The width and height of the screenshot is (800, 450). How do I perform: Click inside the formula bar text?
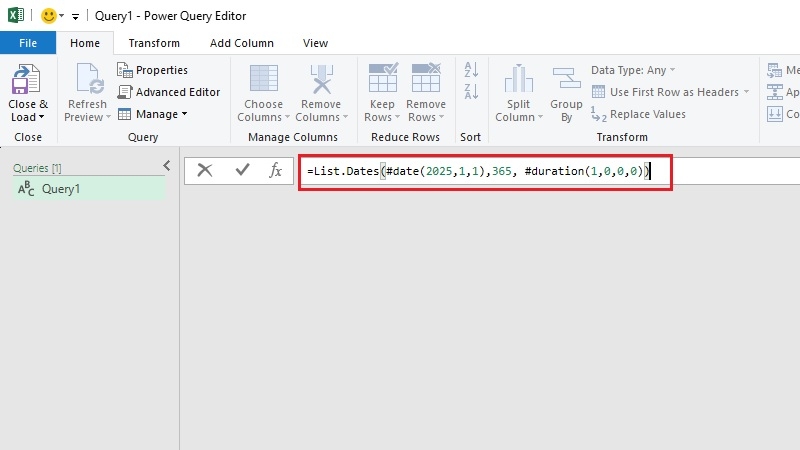pos(479,171)
